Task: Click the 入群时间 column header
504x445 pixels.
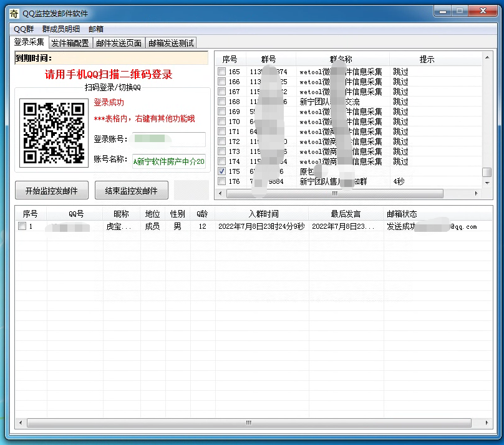Action: [x=262, y=214]
